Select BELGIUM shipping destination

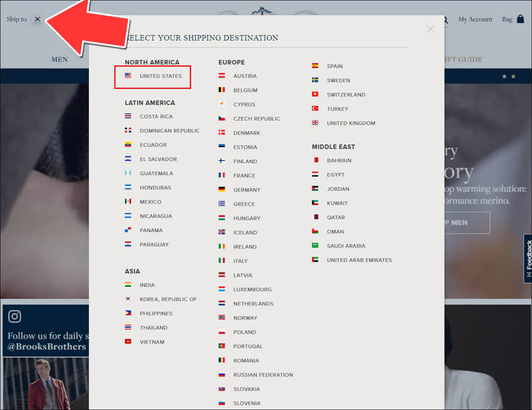[x=245, y=90]
